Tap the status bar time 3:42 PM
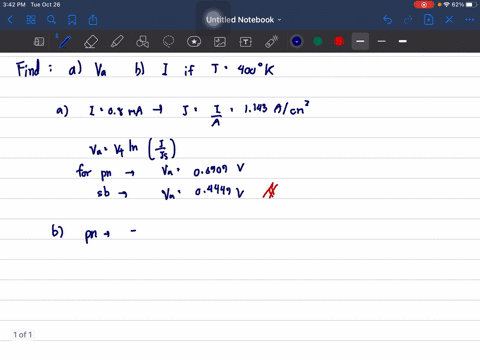Viewport: 480px width, 360px height. point(14,5)
